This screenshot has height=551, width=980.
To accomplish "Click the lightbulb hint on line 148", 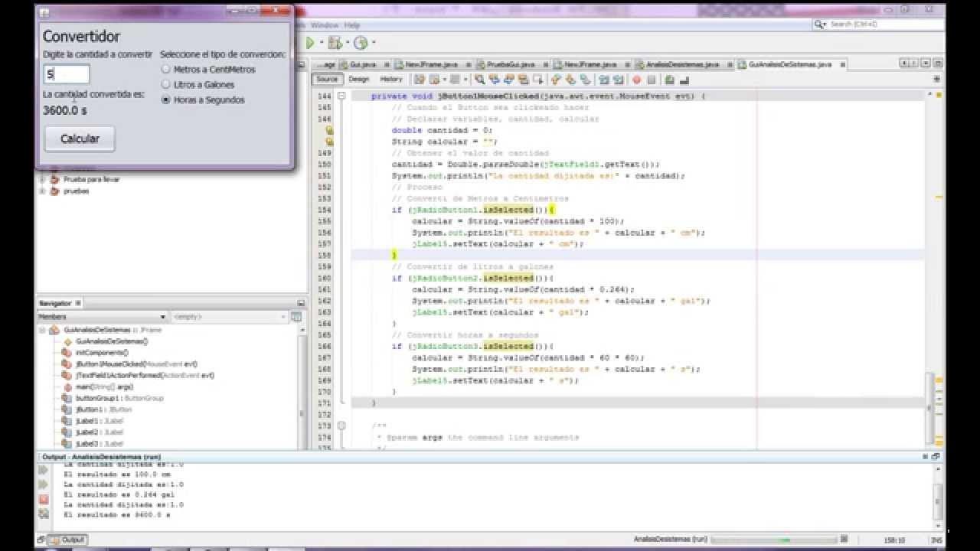I will click(x=329, y=142).
